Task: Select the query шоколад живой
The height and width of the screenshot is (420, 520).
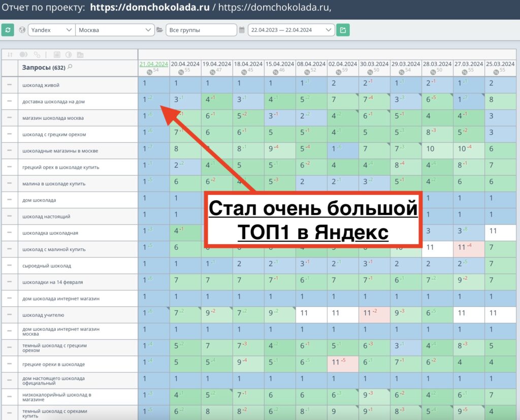Action: [41, 85]
